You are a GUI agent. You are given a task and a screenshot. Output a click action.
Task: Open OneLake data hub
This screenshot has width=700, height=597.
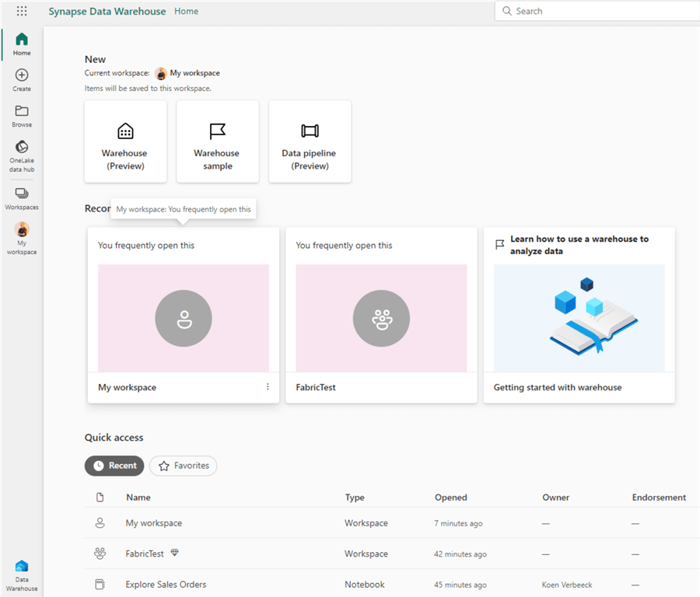22,155
